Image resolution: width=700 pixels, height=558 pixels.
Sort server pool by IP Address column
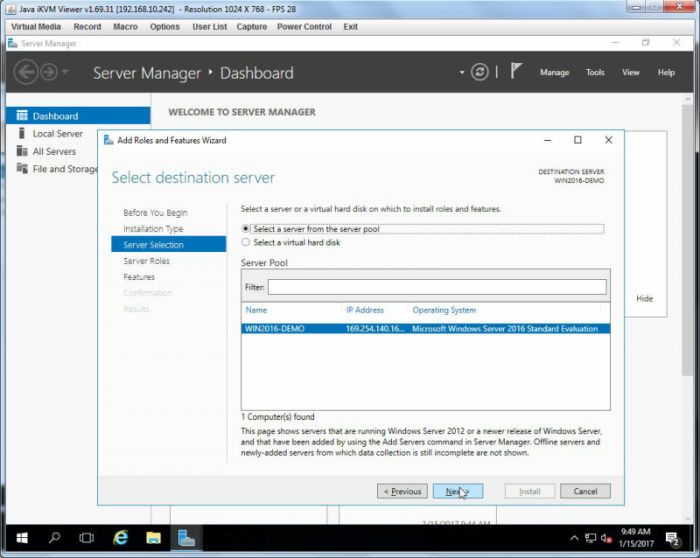coord(365,310)
